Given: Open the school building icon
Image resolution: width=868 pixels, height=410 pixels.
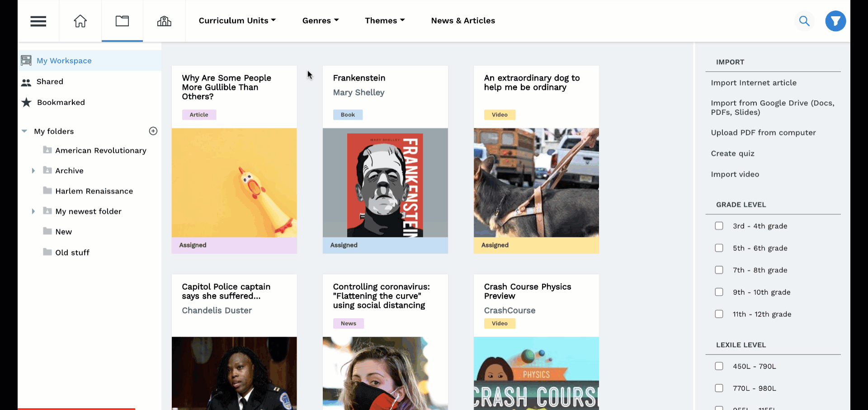Looking at the screenshot, I should [x=164, y=21].
